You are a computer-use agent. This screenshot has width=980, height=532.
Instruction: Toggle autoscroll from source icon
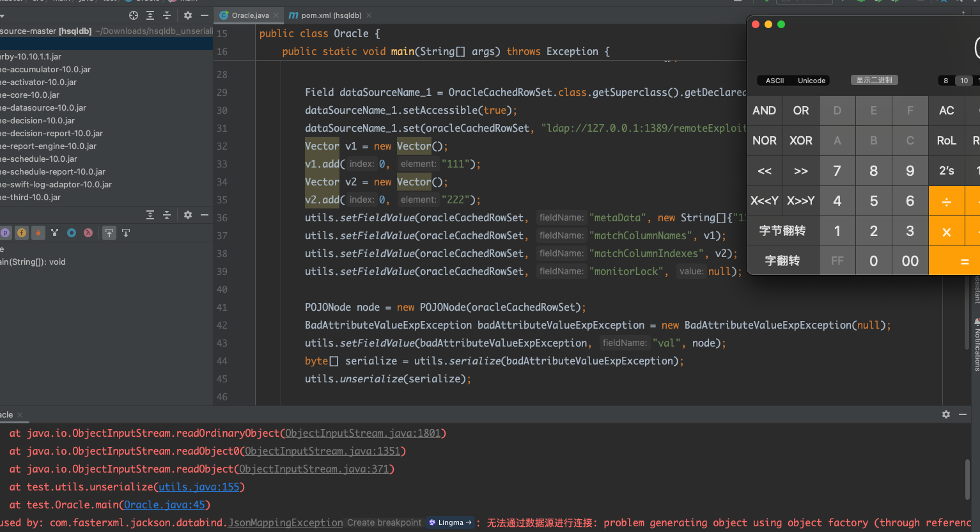(126, 233)
